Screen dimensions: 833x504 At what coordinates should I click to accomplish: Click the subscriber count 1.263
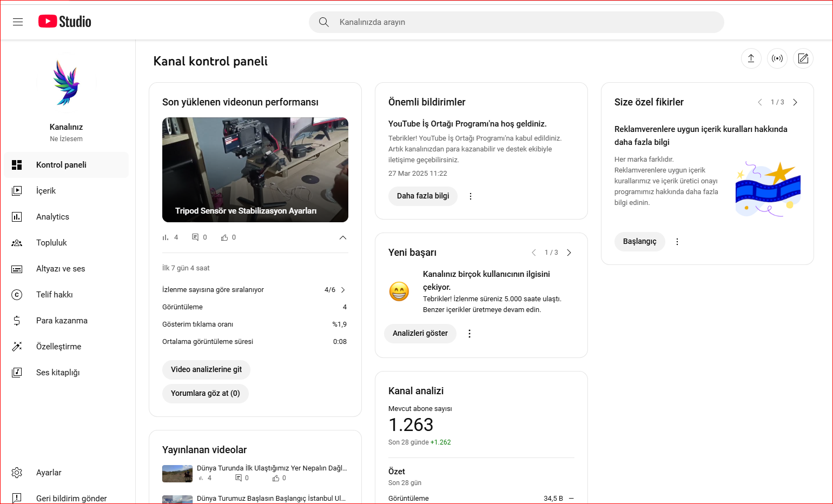click(411, 425)
